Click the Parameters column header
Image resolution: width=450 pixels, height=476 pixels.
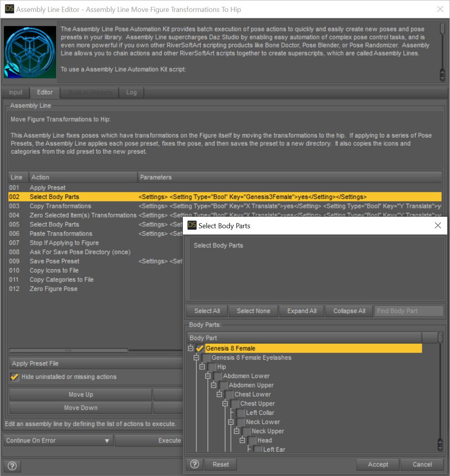click(290, 177)
